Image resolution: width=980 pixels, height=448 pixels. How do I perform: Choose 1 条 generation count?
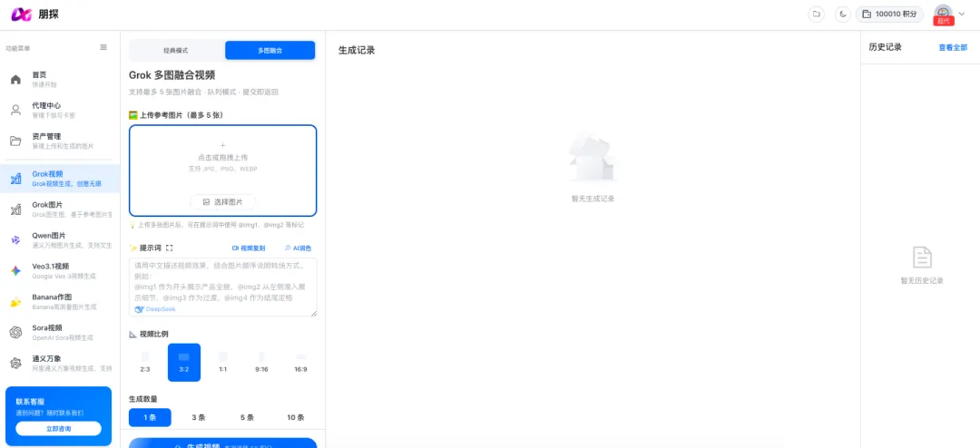[150, 417]
